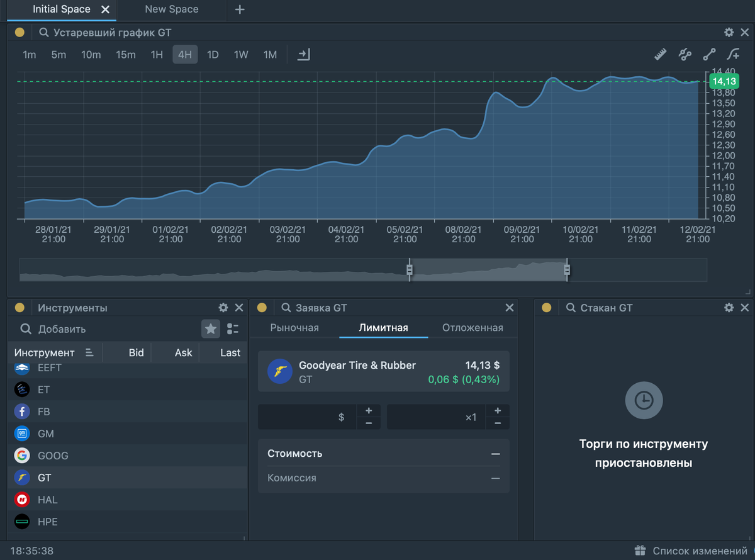Open Стакан GT settings gear
The height and width of the screenshot is (560, 755).
pos(729,308)
